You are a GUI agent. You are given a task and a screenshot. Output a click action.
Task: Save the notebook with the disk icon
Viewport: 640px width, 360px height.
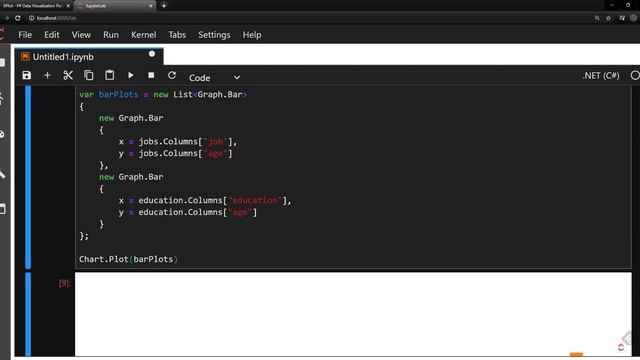click(27, 76)
